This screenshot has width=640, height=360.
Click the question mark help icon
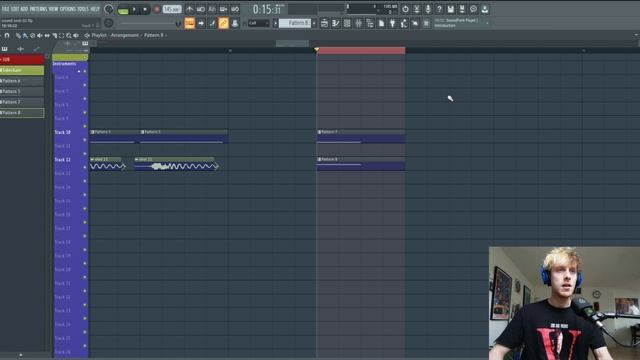[x=439, y=9]
